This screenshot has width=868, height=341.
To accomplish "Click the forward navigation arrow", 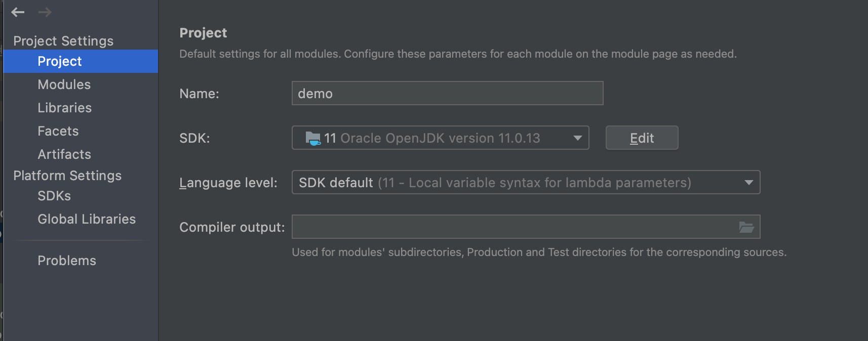I will pos(45,12).
